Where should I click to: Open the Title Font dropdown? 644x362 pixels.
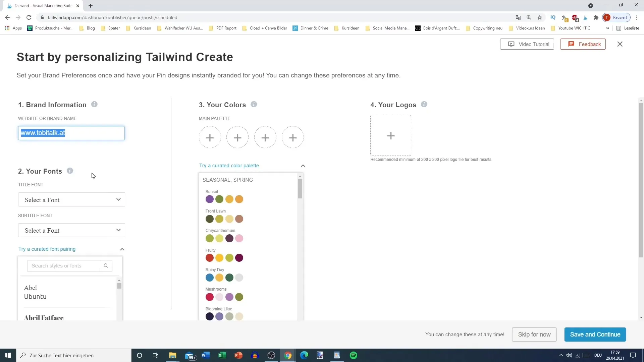(x=71, y=200)
